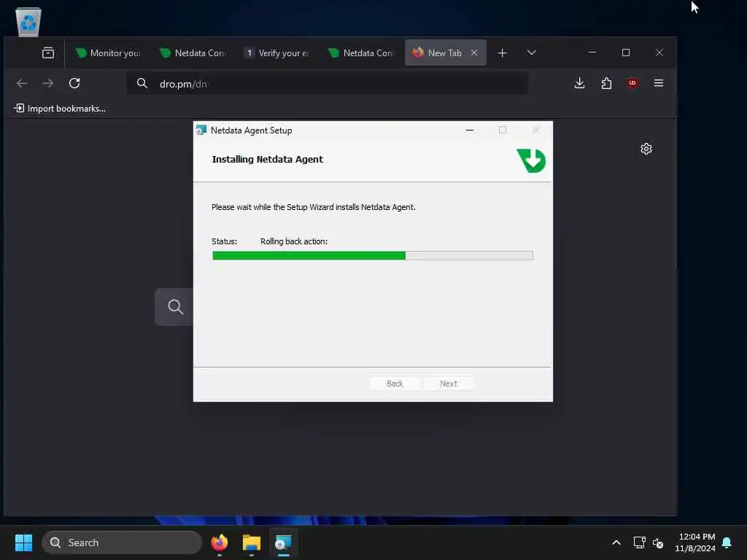The image size is (747, 560).
Task: Expand the list all tabs dropdown
Action: 532,52
